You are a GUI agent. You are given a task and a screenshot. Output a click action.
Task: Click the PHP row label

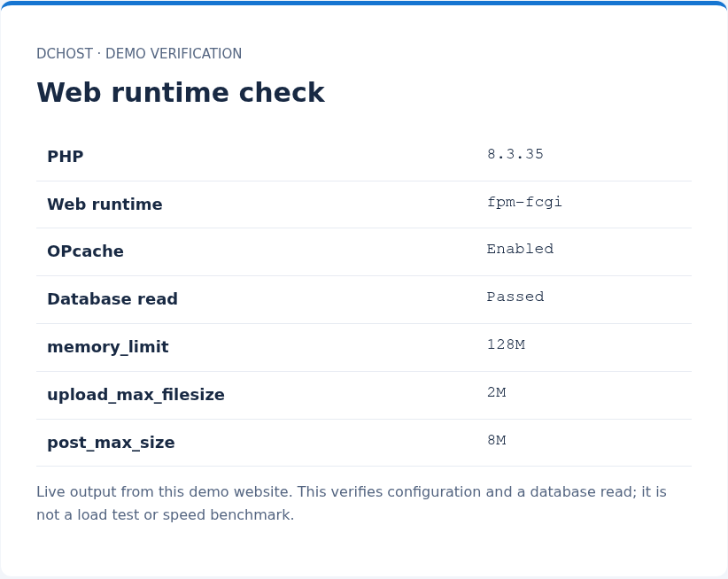point(66,157)
